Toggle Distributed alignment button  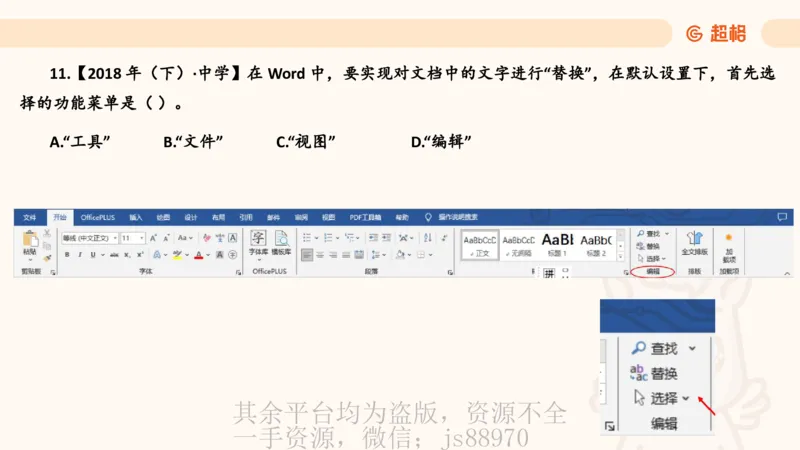(x=359, y=255)
